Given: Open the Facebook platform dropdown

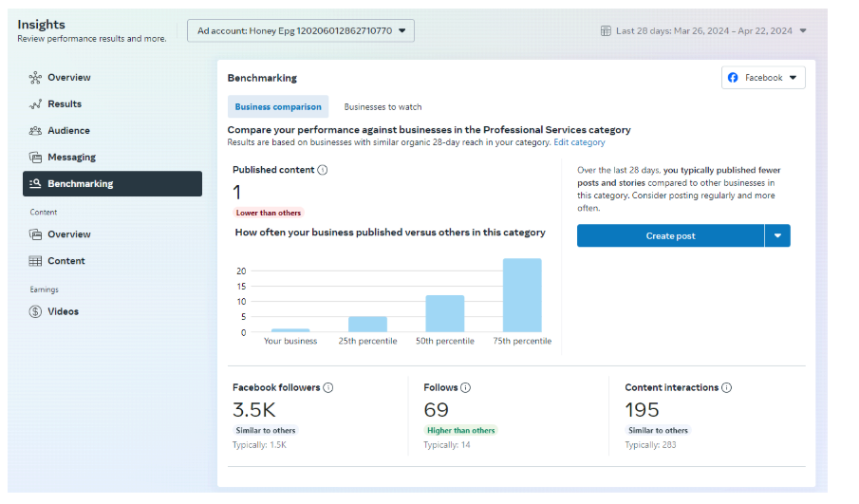Looking at the screenshot, I should [x=763, y=78].
